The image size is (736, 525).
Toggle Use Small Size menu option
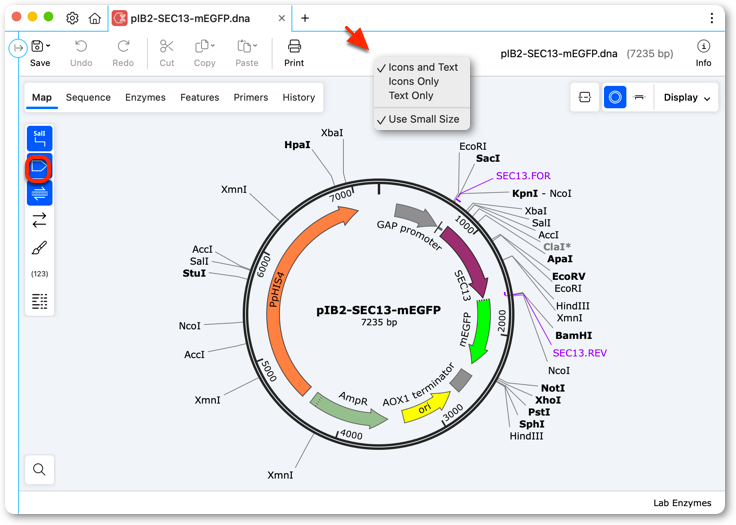(x=422, y=119)
